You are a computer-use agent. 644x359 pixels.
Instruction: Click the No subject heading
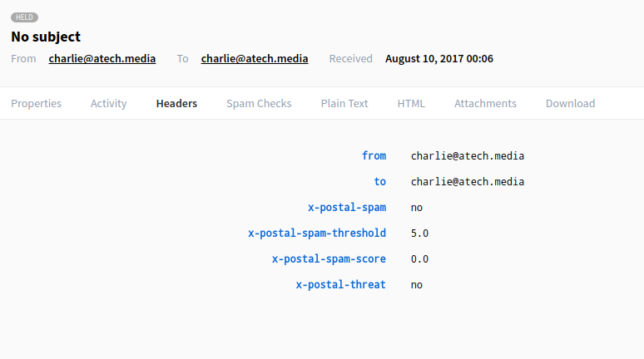pyautogui.click(x=46, y=37)
